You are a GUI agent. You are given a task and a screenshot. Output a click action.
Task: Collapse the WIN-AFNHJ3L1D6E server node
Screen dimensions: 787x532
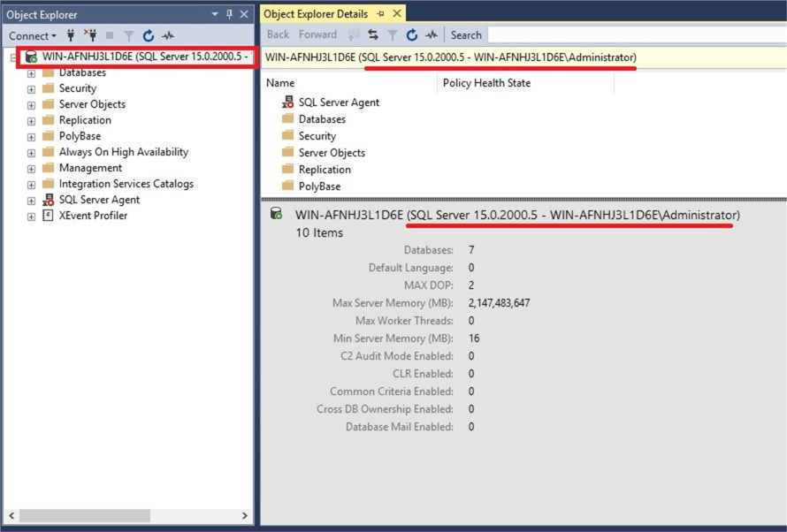point(13,57)
